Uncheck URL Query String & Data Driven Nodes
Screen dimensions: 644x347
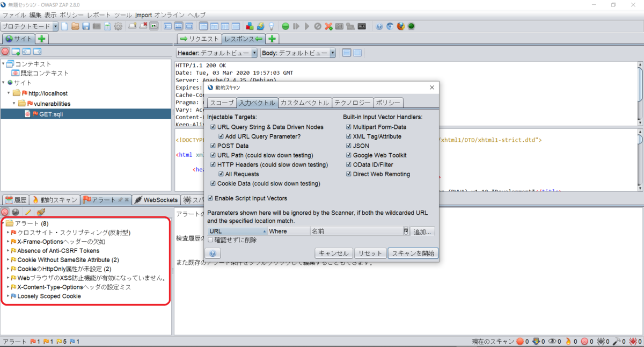coord(214,127)
